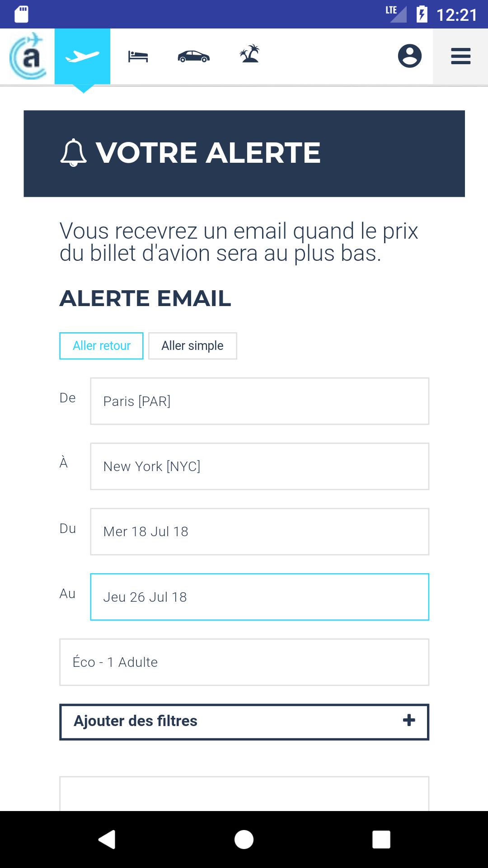
Task: Open the departure date Mer 18 Jul 18
Action: pos(259,532)
